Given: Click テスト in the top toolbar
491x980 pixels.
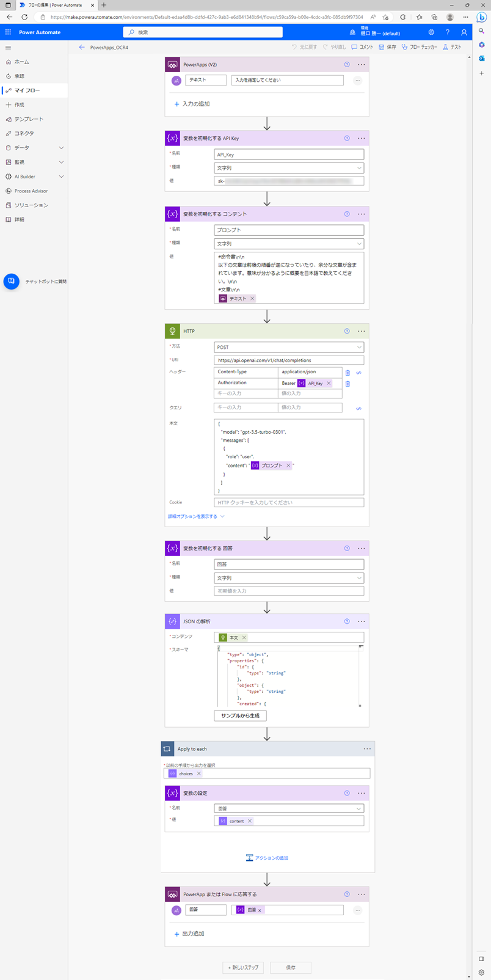Looking at the screenshot, I should point(453,47).
